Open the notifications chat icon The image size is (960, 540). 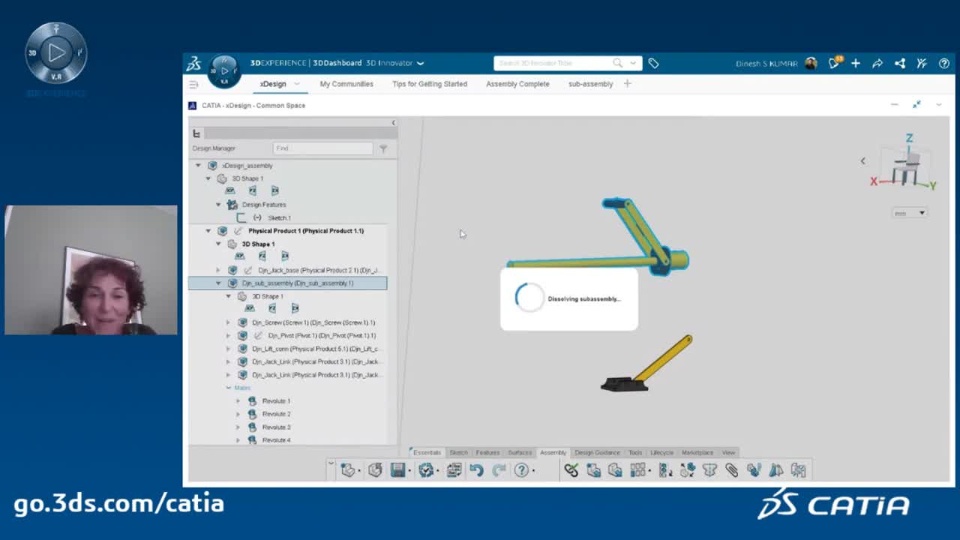click(834, 63)
